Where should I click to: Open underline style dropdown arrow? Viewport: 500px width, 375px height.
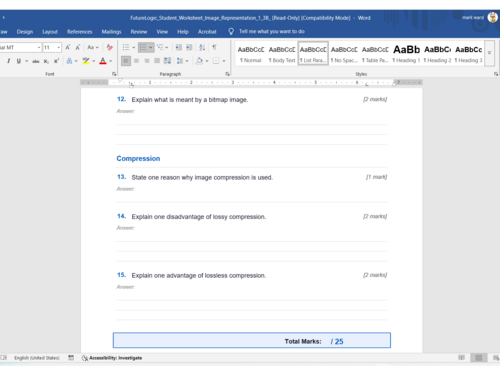click(27, 61)
